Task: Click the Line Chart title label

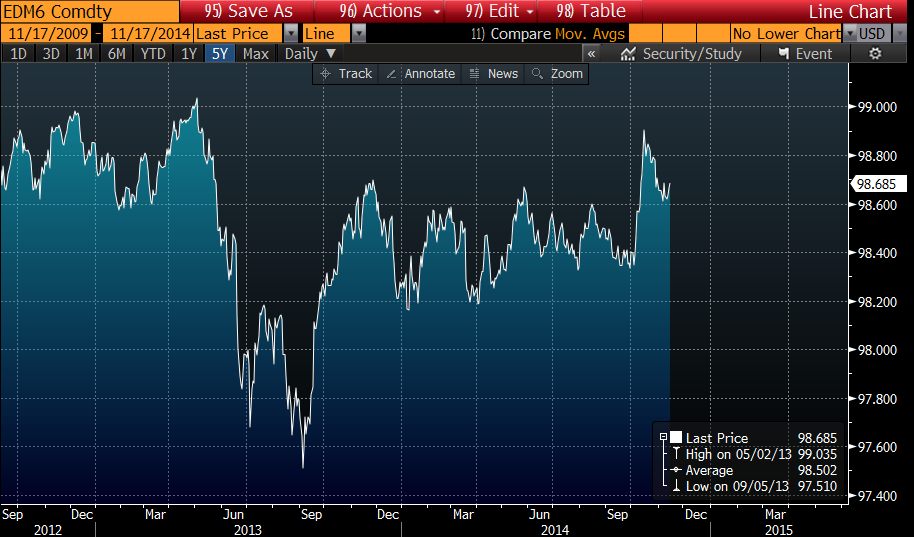Action: pos(850,12)
